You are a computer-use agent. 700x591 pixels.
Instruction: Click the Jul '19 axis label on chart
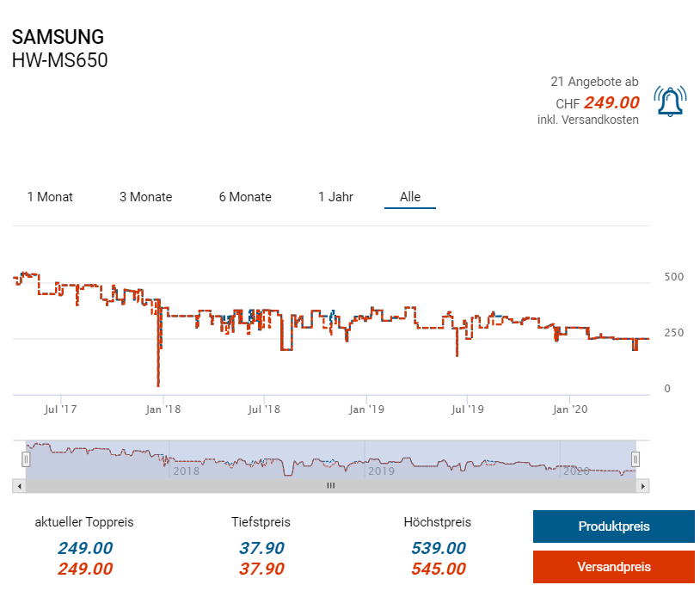click(x=468, y=409)
